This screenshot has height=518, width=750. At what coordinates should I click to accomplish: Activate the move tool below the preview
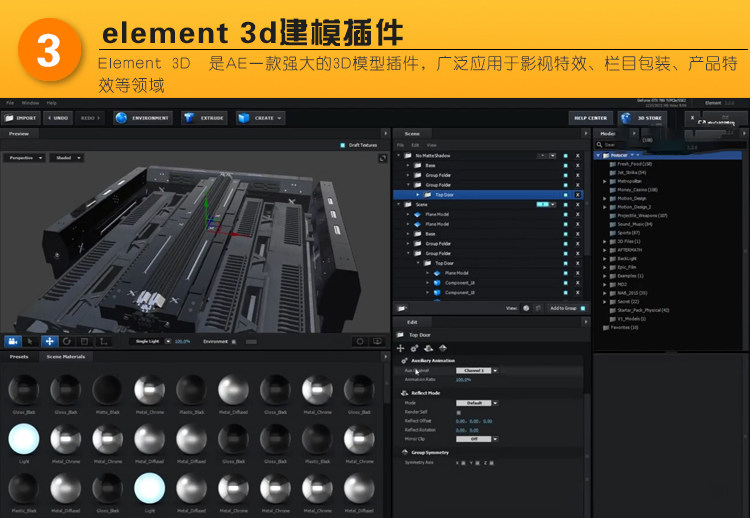(x=49, y=342)
